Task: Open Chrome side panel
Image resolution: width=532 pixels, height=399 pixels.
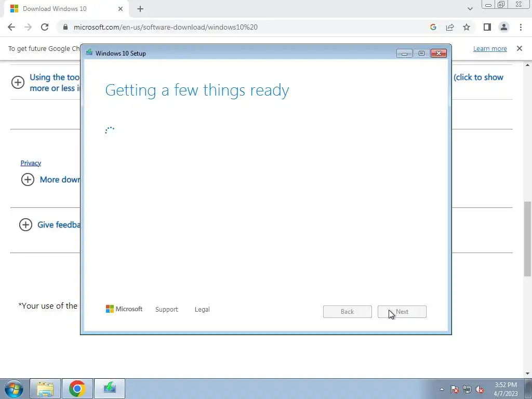Action: [x=487, y=27]
